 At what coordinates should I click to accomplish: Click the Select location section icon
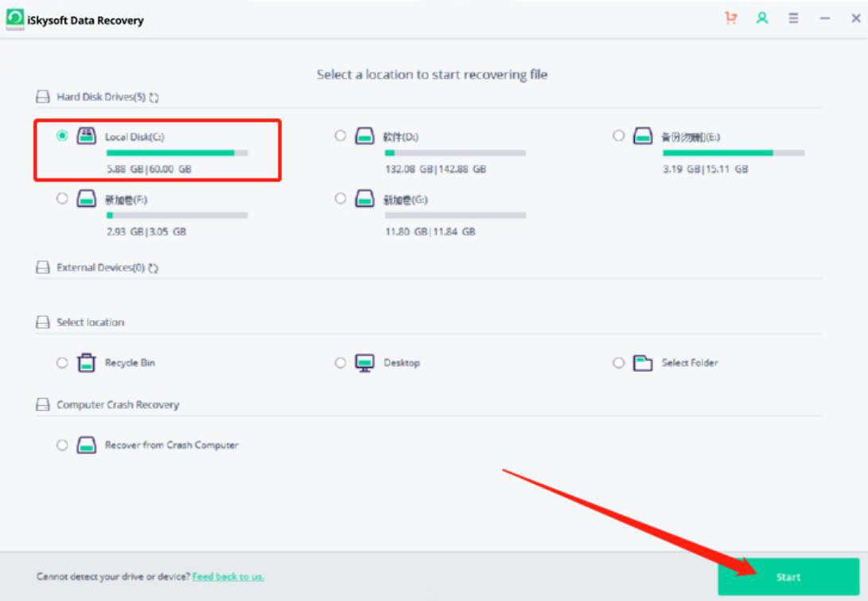click(x=43, y=322)
